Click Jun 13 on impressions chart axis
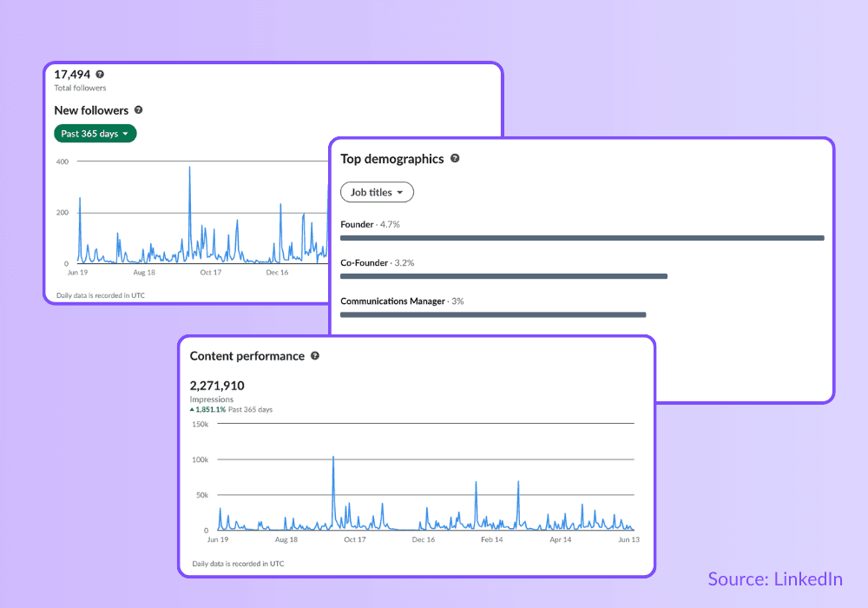 click(628, 539)
